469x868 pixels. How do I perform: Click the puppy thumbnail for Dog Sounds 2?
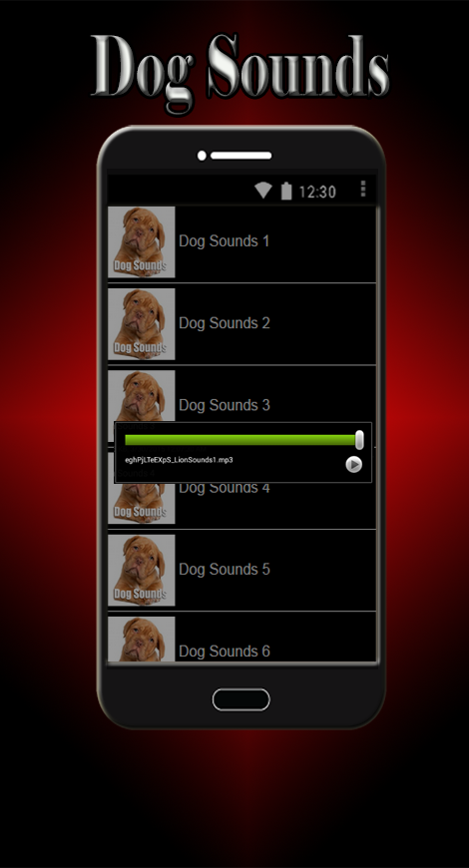(x=142, y=324)
